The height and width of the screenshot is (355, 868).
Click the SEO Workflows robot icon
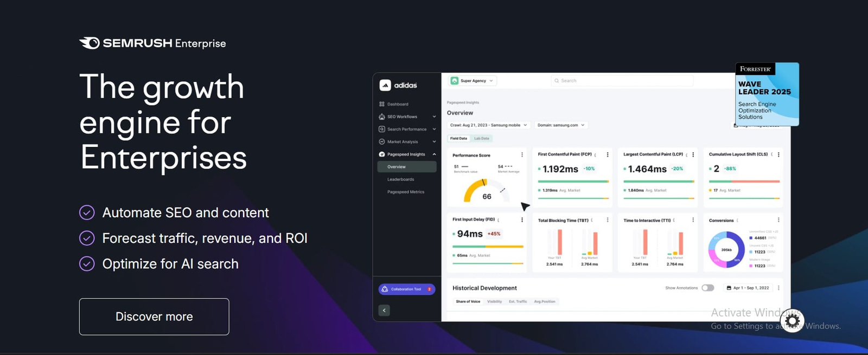(x=382, y=117)
